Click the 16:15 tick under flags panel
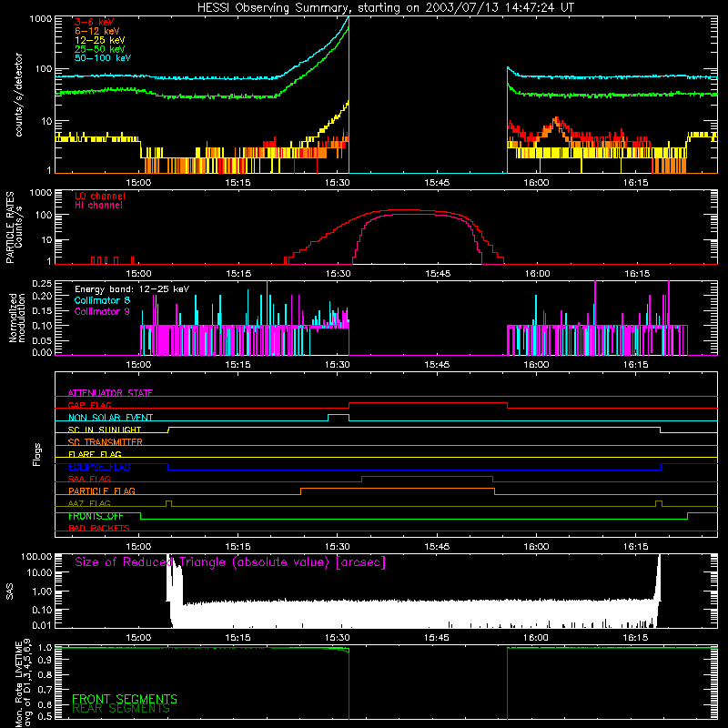Screen dimensions: 728x728 (635, 547)
